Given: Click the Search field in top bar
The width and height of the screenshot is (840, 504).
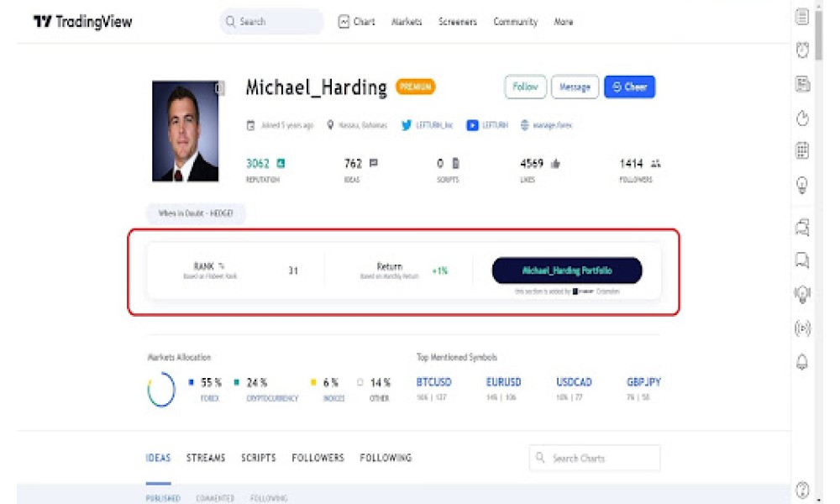Looking at the screenshot, I should tap(271, 22).
